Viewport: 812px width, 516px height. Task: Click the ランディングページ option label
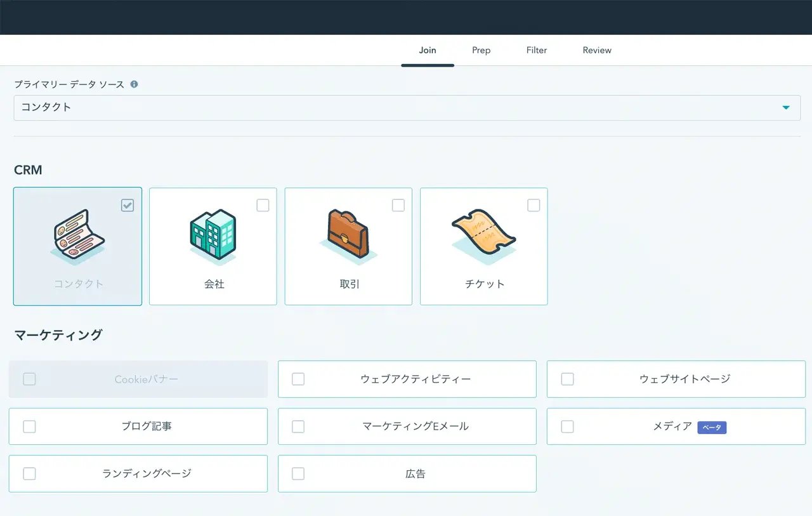coord(147,473)
